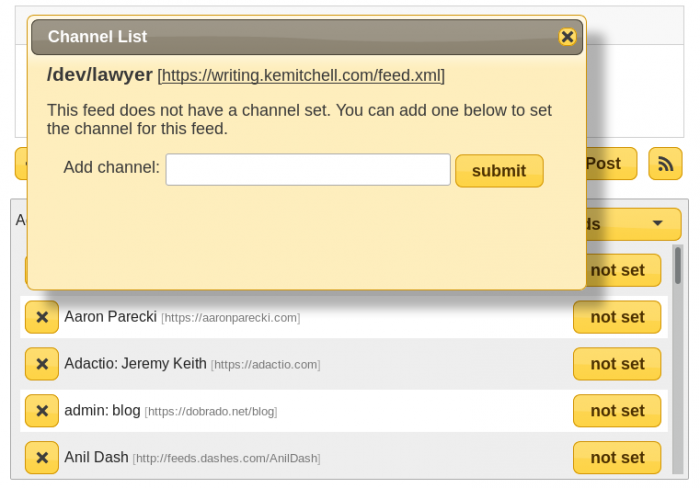Remove the Aaron Parecki feed
The image size is (700, 488).
tap(41, 317)
